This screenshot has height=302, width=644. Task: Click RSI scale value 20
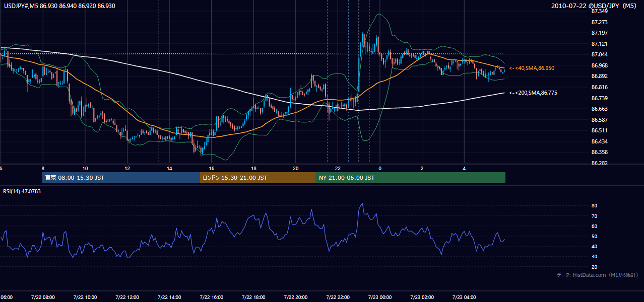[x=595, y=267]
